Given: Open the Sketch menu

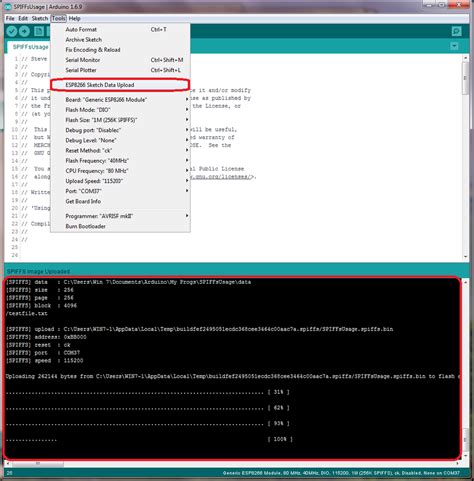Looking at the screenshot, I should point(40,18).
